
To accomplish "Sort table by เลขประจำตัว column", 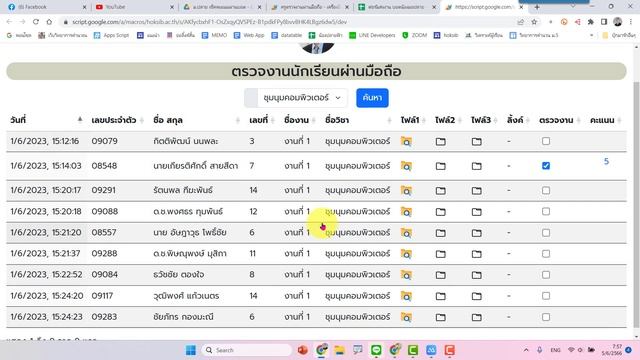I will tap(117, 120).
